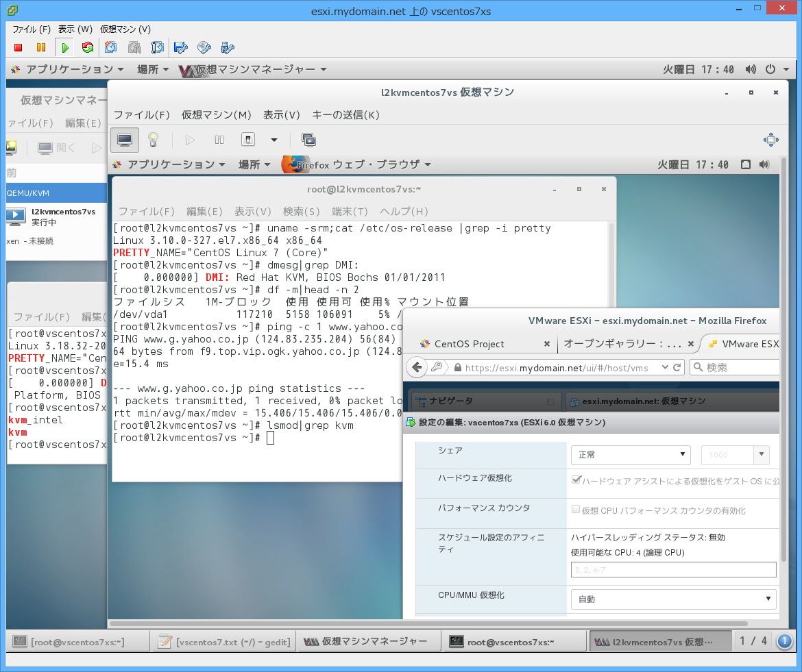Open the キーの送信(K) menu in l2kvmcentos7vs window

tap(345, 115)
